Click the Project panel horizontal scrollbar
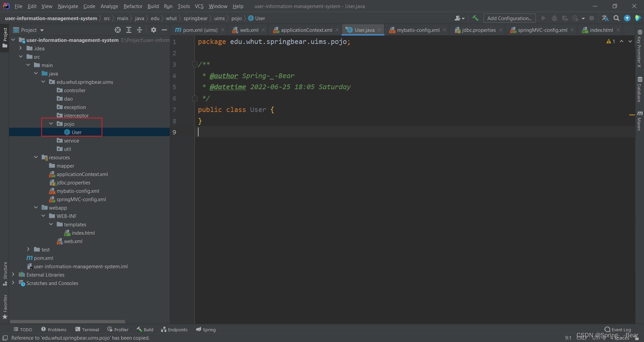This screenshot has height=342, width=644. [67, 321]
